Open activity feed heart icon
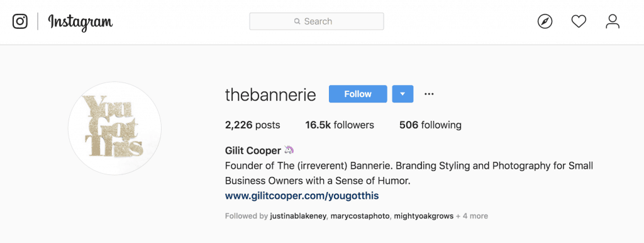The image size is (644, 243). pos(579,21)
